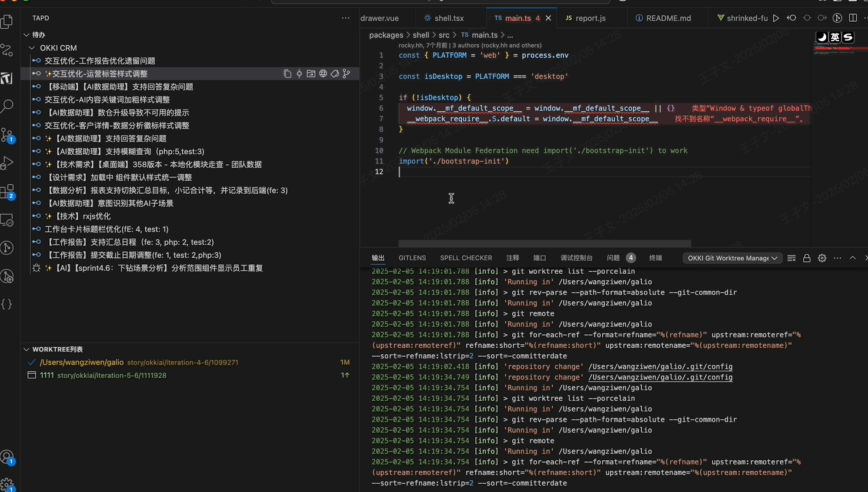
Task: Open Source Control with badge 1
Action: 7,135
